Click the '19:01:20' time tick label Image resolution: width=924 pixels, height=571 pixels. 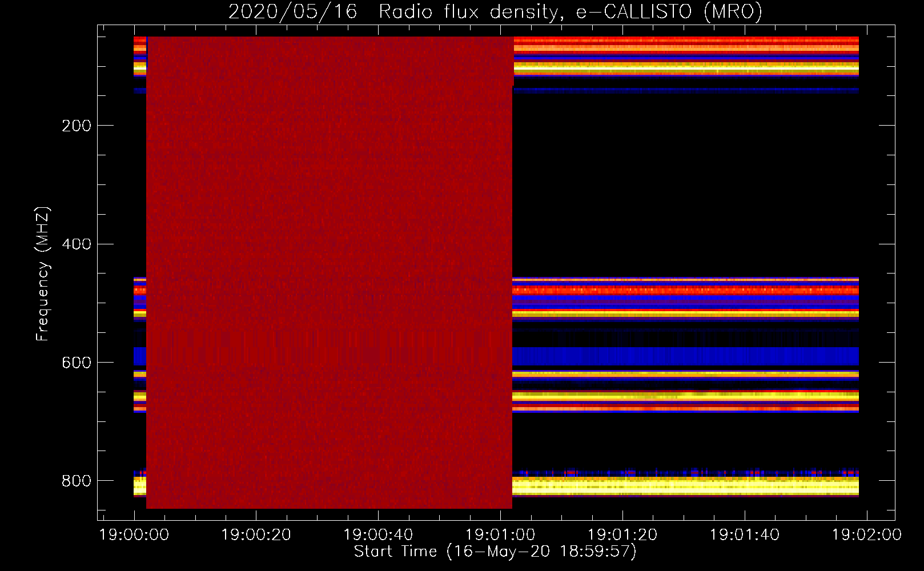622,535
